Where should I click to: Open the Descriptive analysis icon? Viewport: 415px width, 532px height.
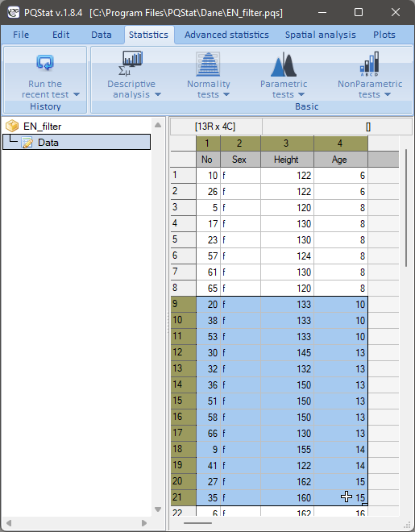click(x=131, y=64)
